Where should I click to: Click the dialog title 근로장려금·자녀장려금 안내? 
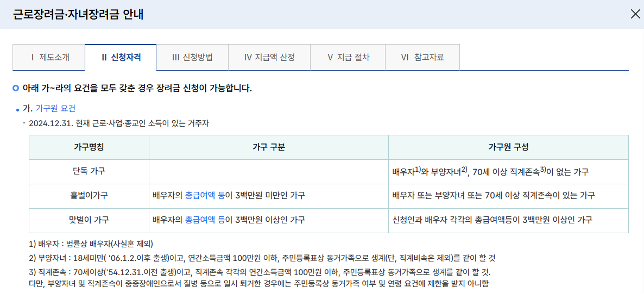point(78,15)
